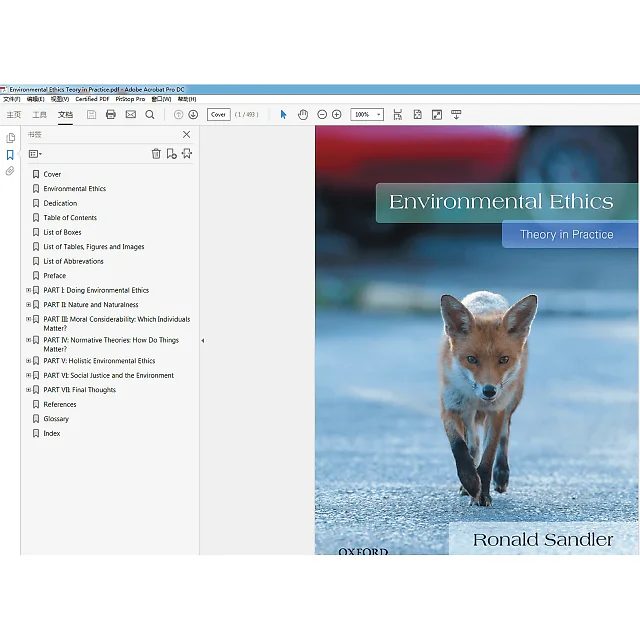Click the Find magnifier icon
The image size is (640, 640).
coord(150,115)
